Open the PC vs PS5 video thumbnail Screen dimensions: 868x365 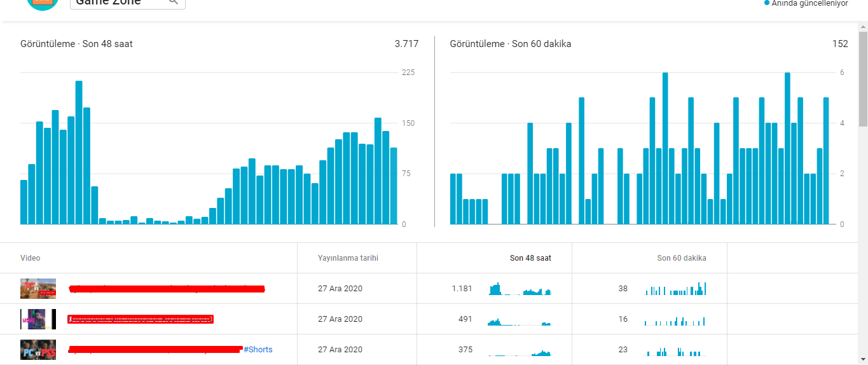(38, 350)
